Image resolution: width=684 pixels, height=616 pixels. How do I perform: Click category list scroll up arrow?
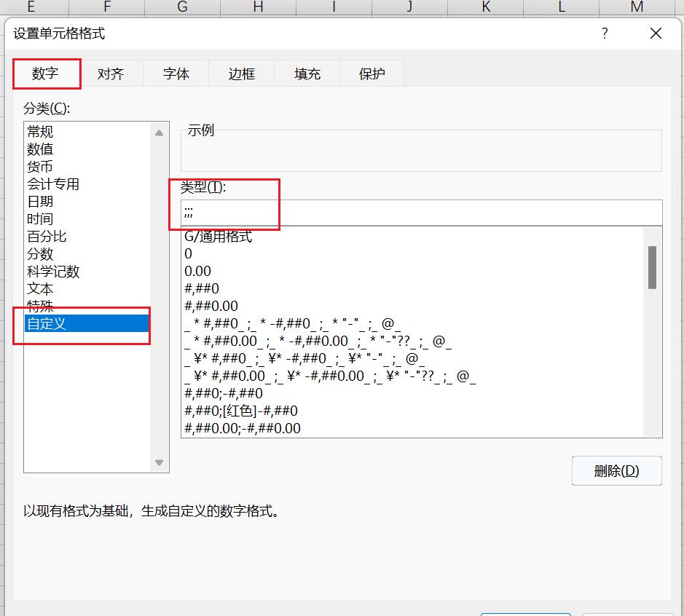coord(160,133)
